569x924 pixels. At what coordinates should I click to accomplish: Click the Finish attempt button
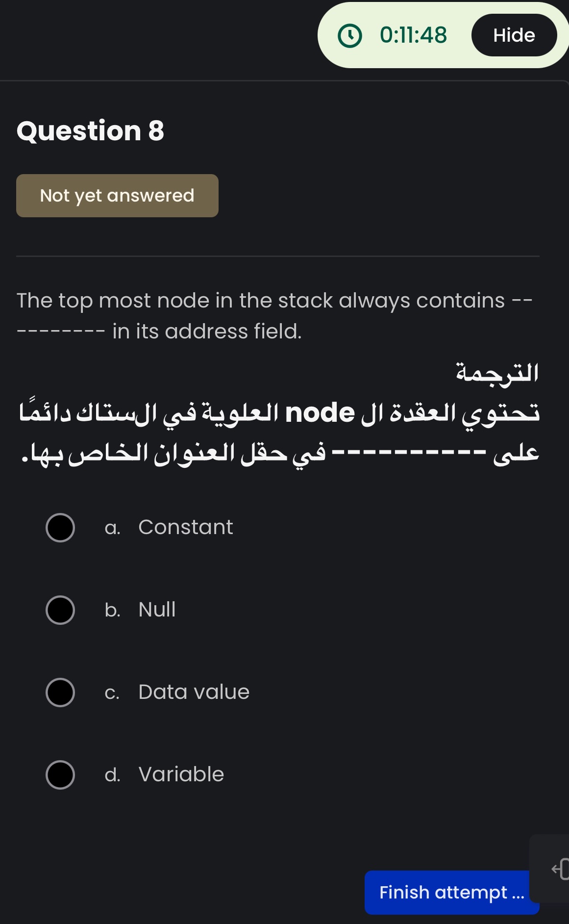coord(452,892)
